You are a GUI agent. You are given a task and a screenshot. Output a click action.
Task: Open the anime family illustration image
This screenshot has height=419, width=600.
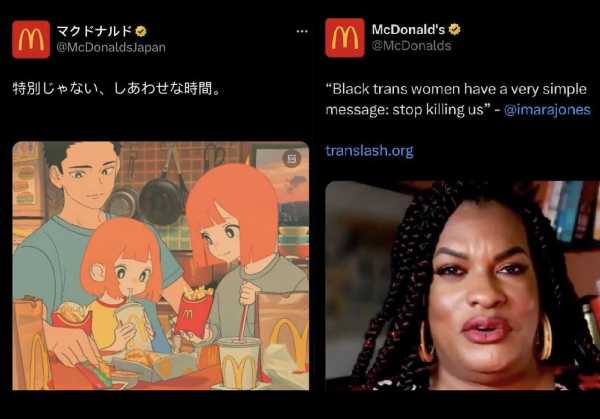pyautogui.click(x=161, y=266)
